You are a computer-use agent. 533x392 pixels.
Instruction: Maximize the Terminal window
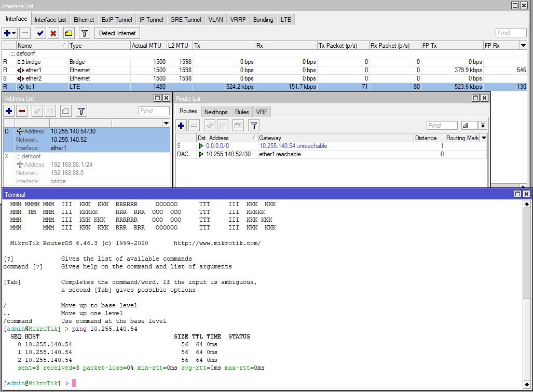point(517,194)
